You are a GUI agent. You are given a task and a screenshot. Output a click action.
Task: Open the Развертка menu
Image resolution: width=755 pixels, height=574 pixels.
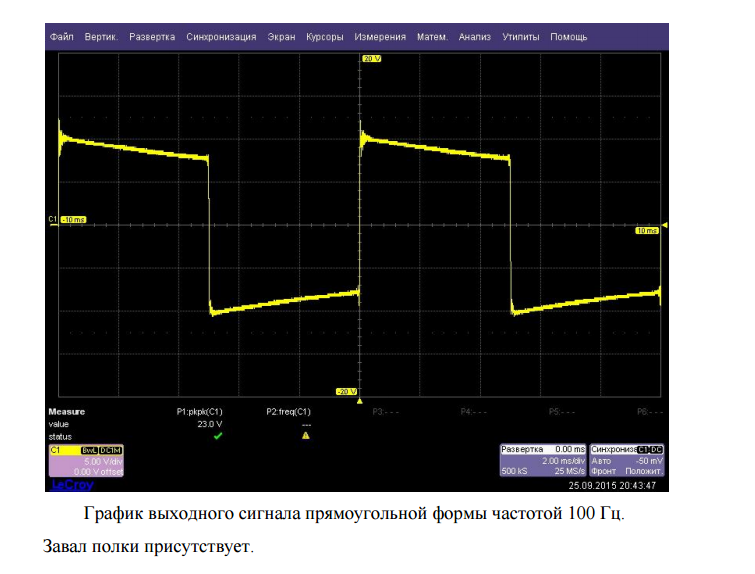point(152,37)
